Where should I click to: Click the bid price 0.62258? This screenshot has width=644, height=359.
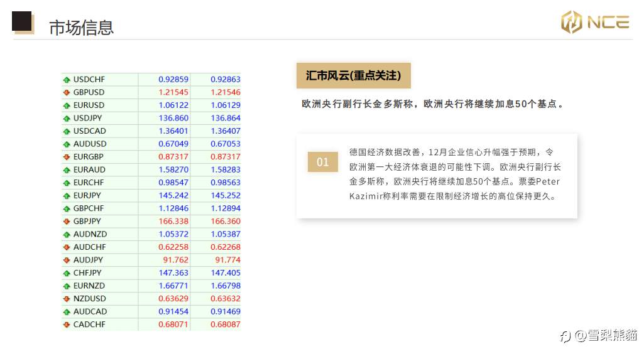pyautogui.click(x=173, y=247)
